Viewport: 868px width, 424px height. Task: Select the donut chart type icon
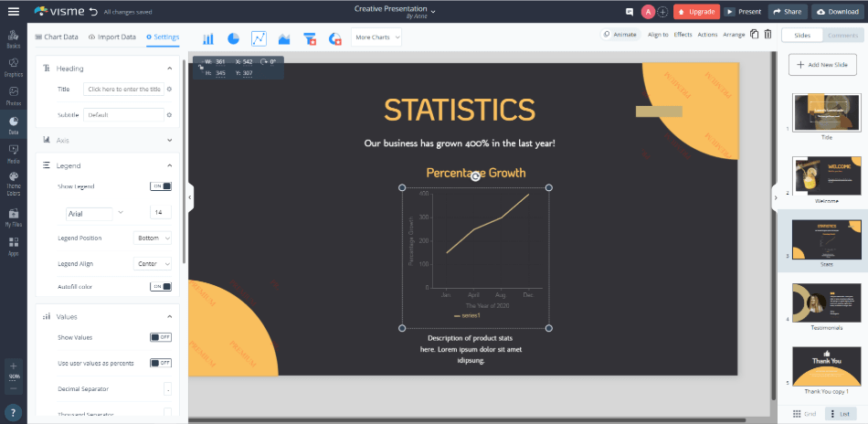[335, 38]
